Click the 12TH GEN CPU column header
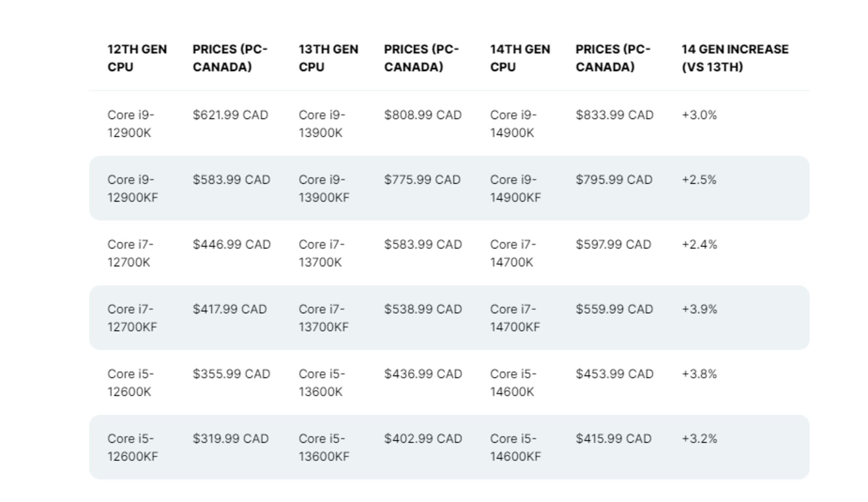Image resolution: width=868 pixels, height=502 pixels. tap(137, 58)
